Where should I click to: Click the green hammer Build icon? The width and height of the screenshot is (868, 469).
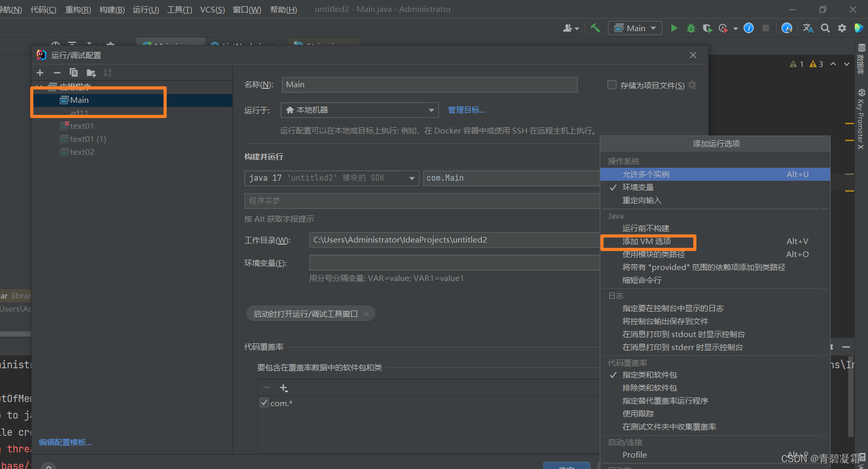coord(595,28)
